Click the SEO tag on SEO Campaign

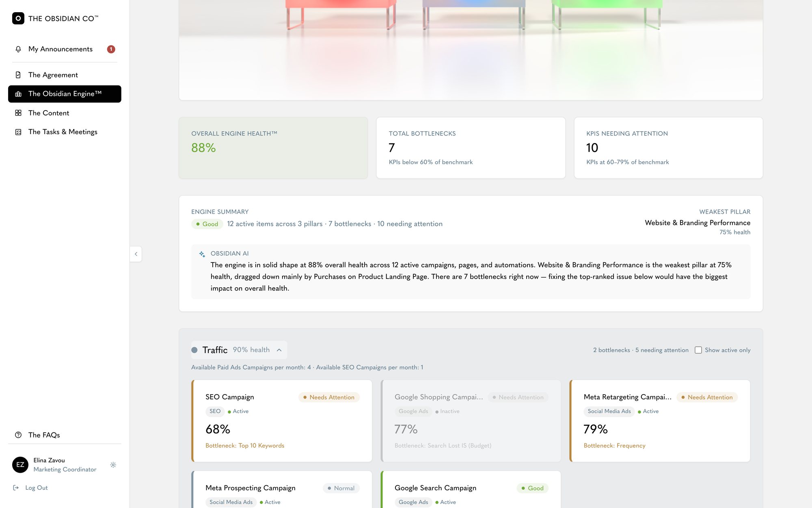(x=215, y=411)
